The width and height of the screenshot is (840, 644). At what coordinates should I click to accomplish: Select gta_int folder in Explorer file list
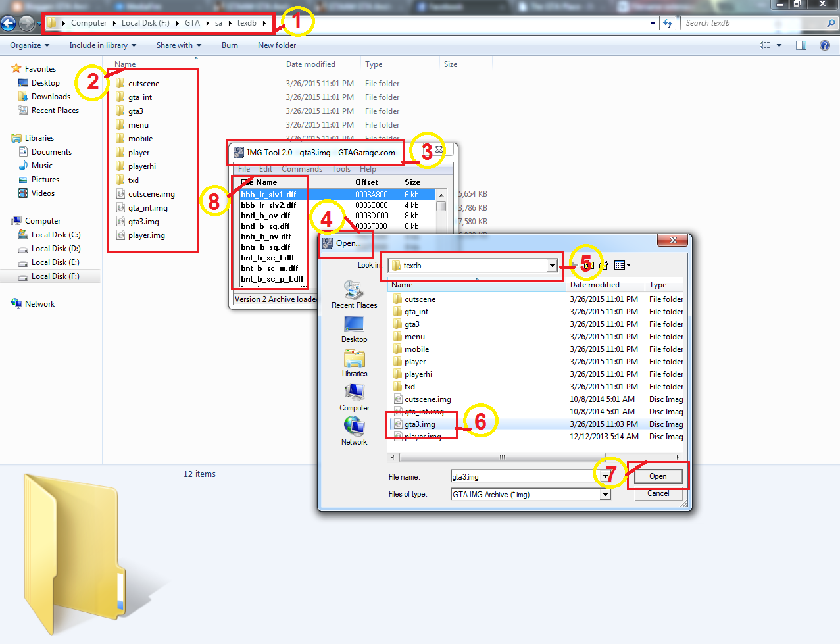click(140, 97)
